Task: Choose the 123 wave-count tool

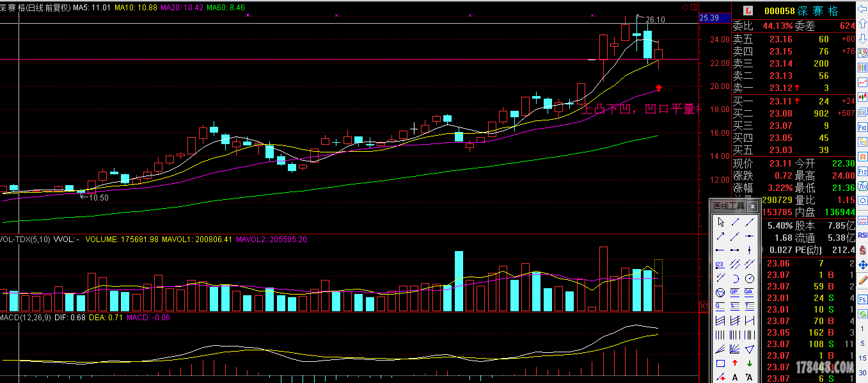Action: pyautogui.click(x=721, y=264)
